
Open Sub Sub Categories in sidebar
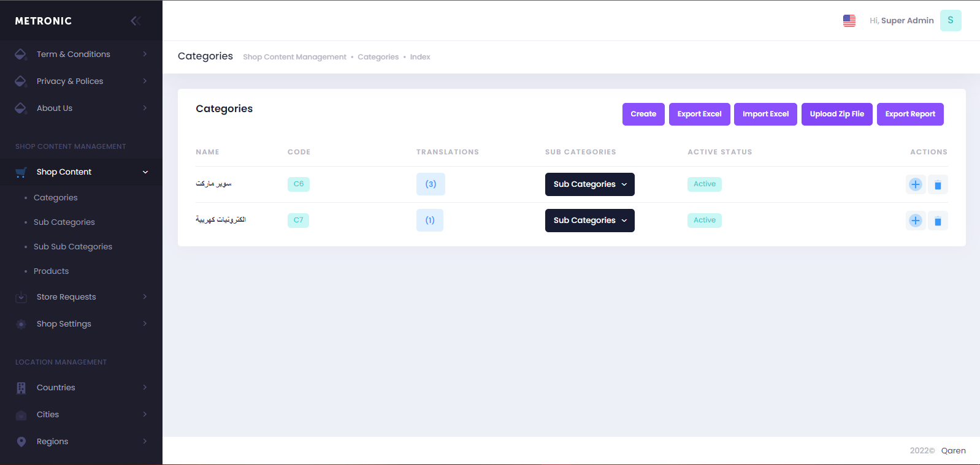pos(73,247)
